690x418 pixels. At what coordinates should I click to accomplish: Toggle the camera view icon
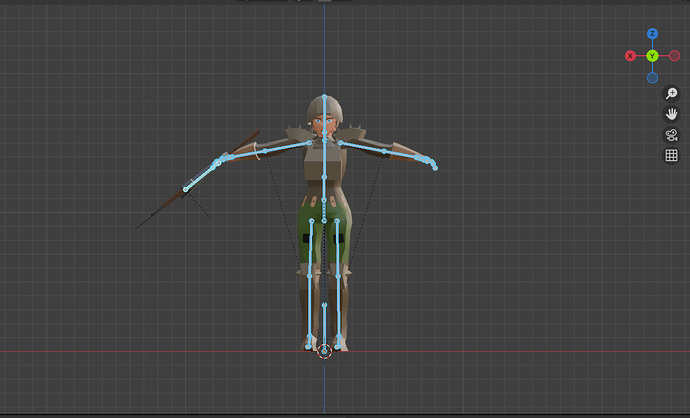[671, 135]
